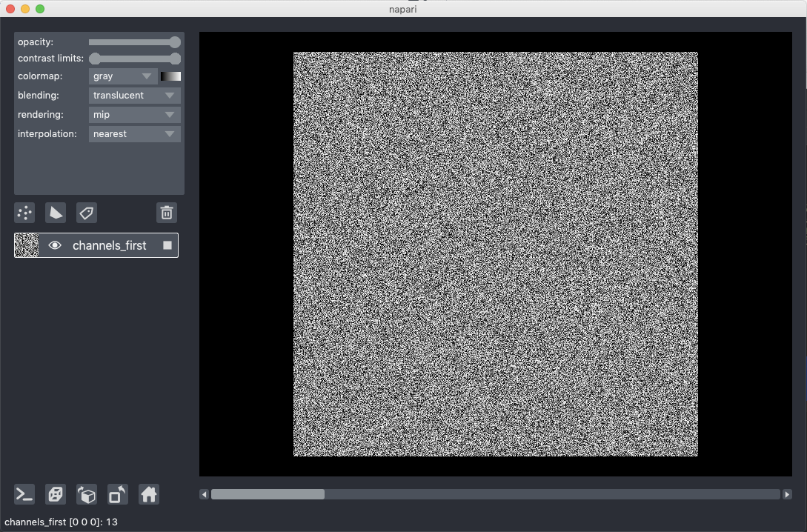Click the dimension slider at the bottom
This screenshot has width=807, height=532.
(x=269, y=494)
